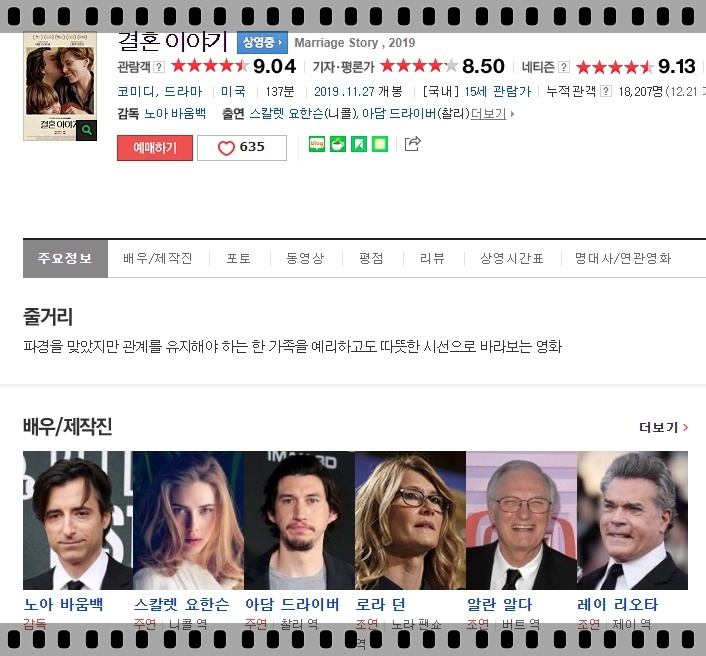Click the green bookmark share icon
Screen dimensions: 706x656
(x=359, y=144)
